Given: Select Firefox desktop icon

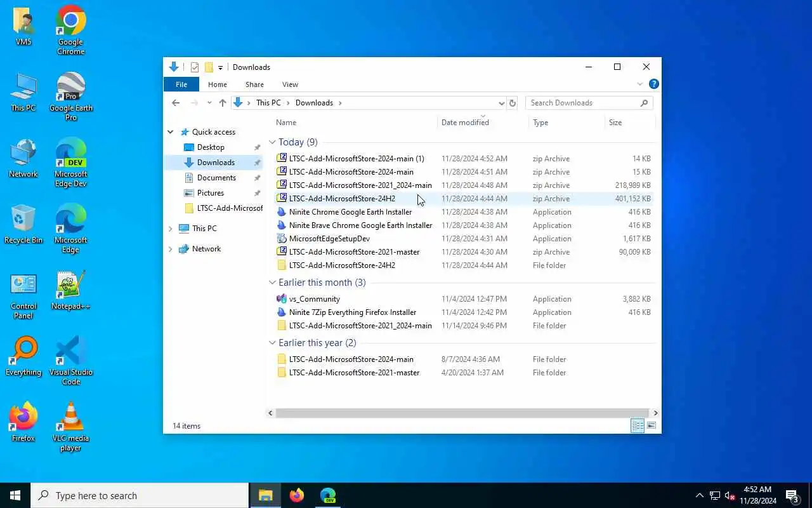Looking at the screenshot, I should pyautogui.click(x=23, y=422).
